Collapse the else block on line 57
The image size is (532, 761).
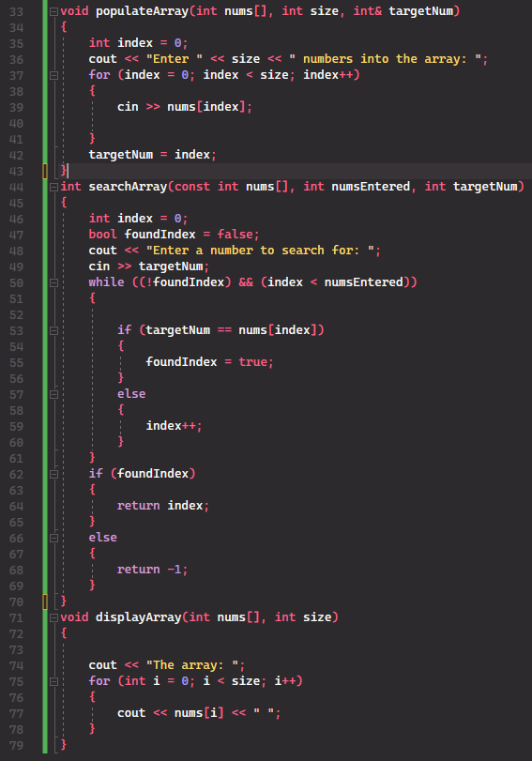53,394
